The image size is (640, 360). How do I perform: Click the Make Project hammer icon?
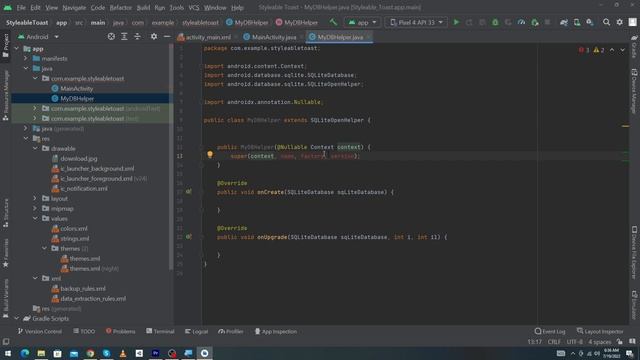pyautogui.click(x=333, y=22)
